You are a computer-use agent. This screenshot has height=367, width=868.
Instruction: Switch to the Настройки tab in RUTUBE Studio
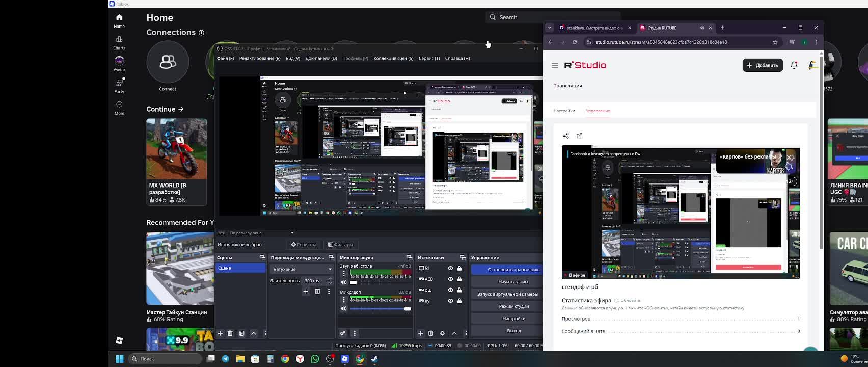(564, 111)
